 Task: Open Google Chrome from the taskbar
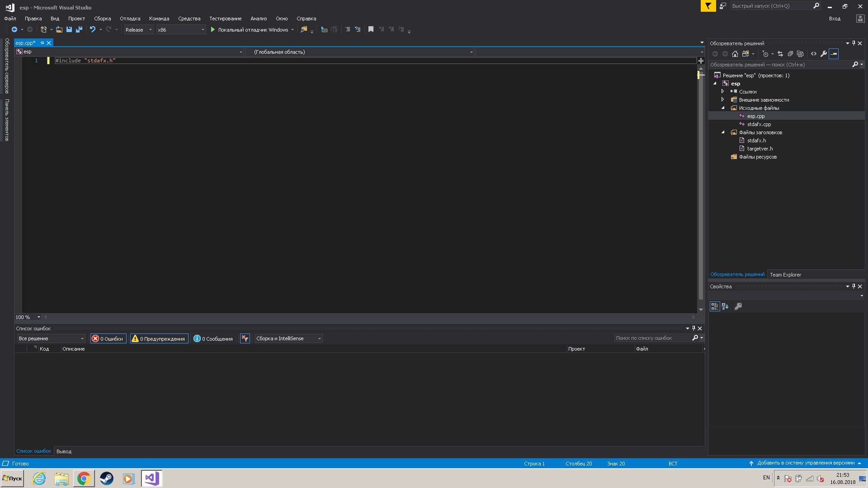pos(84,479)
